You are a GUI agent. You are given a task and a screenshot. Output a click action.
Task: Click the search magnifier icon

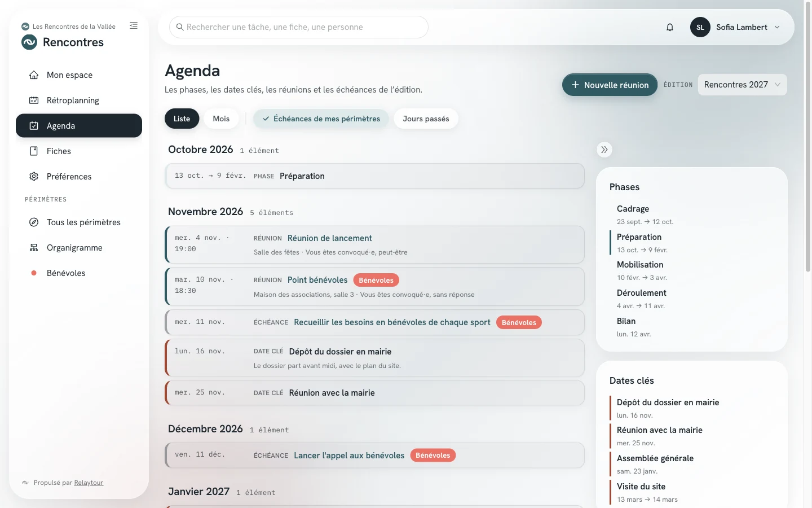(180, 27)
